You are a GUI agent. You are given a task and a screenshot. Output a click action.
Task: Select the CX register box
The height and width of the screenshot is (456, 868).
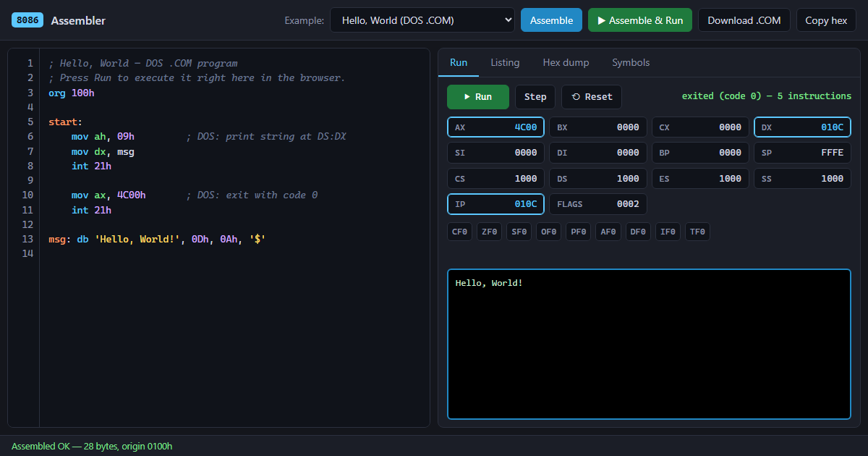(x=700, y=127)
